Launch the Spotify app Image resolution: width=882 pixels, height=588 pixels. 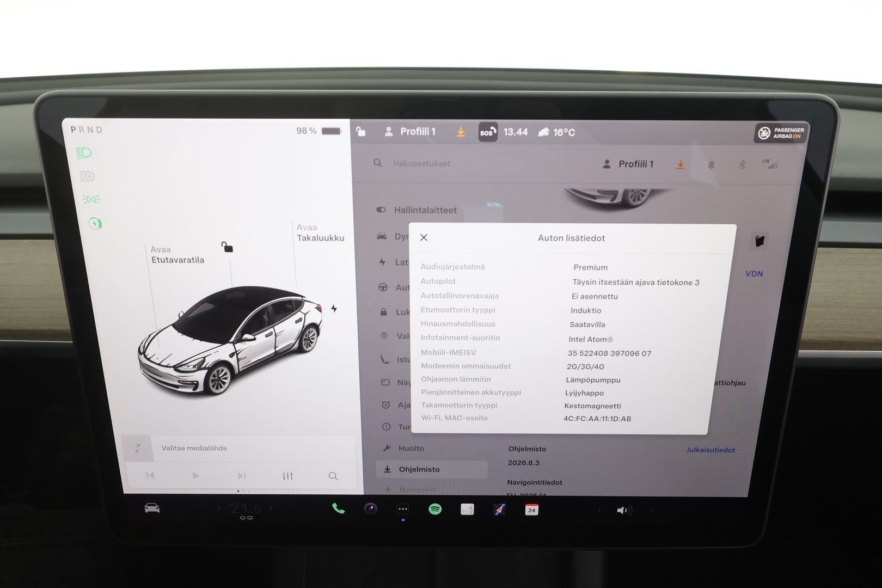tap(435, 510)
